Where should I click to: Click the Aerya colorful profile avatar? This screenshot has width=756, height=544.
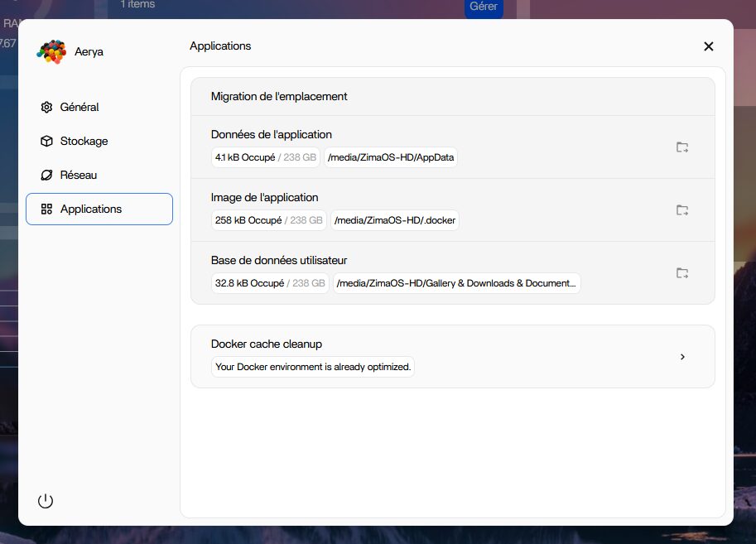point(51,51)
